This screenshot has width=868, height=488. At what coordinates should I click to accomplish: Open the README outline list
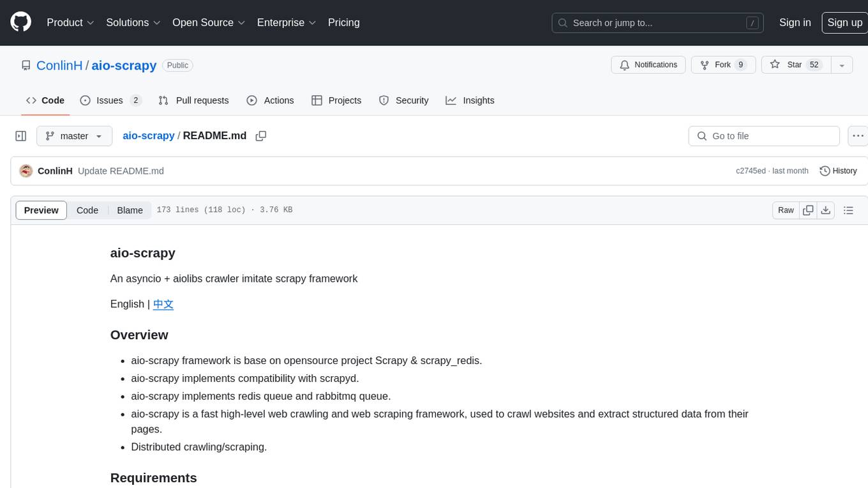click(848, 210)
